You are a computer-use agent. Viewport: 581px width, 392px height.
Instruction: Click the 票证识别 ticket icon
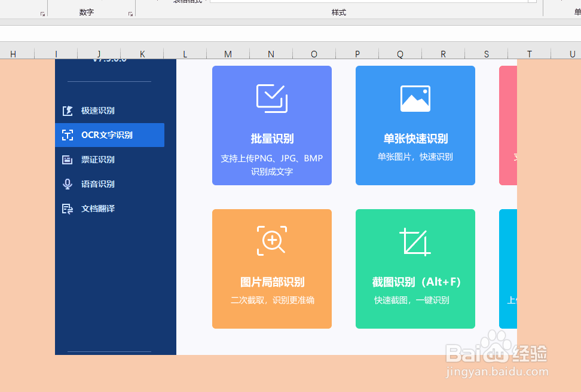click(68, 160)
